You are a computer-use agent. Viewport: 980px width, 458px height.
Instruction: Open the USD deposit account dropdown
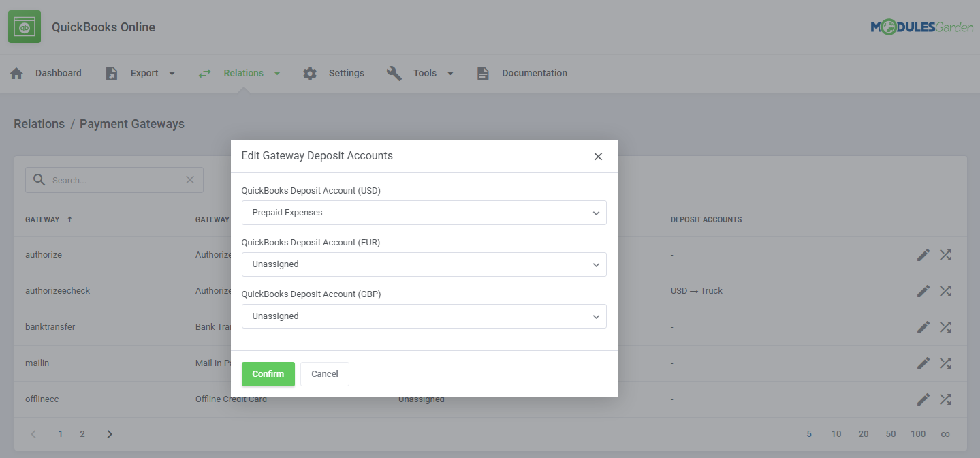424,213
